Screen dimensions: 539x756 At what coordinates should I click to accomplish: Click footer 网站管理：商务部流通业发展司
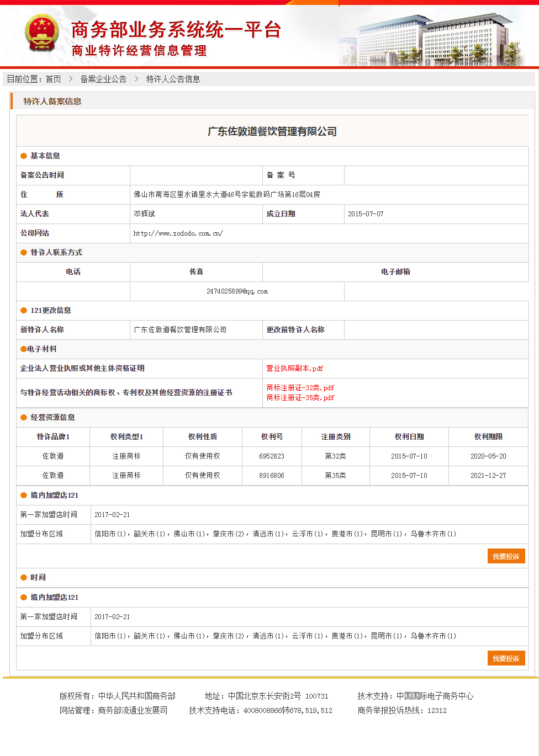coord(113,710)
